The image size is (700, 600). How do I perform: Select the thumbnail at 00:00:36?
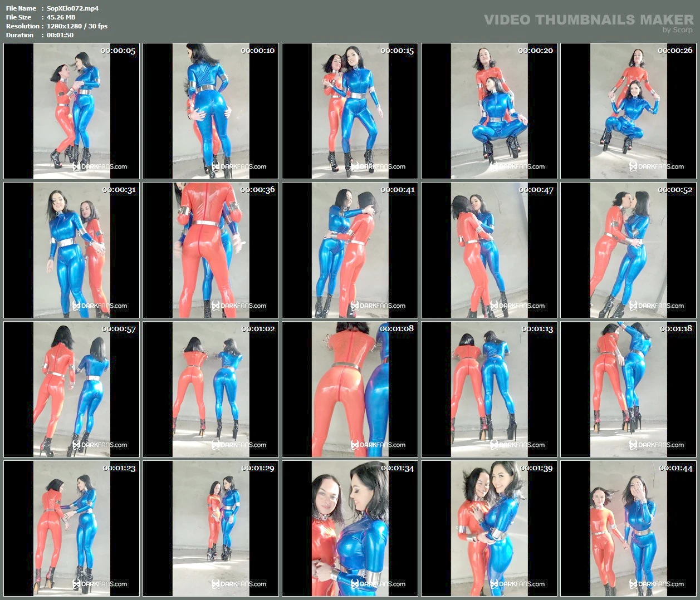tap(211, 250)
